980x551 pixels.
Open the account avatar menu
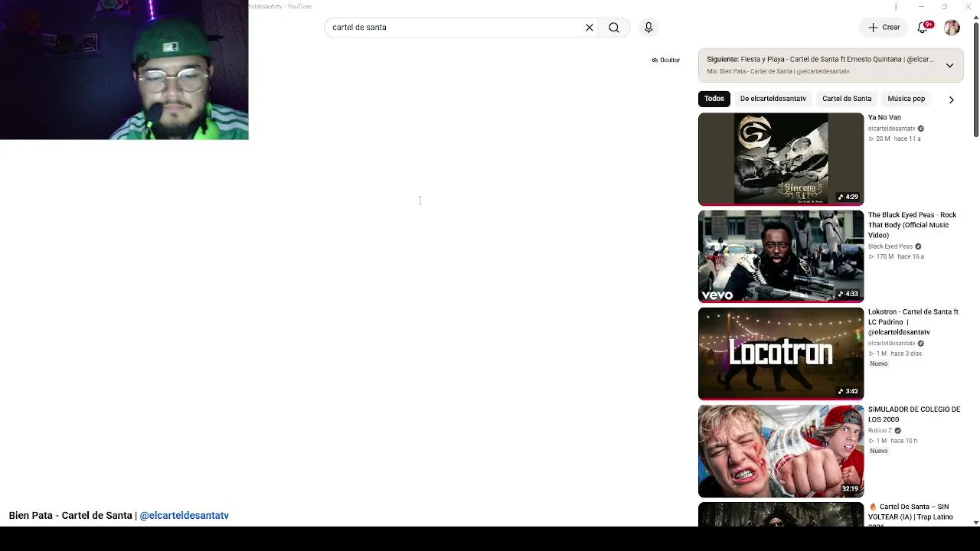pos(952,28)
